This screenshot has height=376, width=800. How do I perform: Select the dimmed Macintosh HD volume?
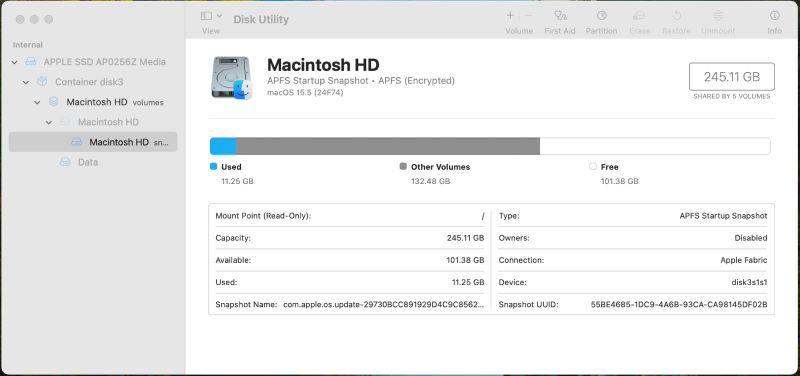93,122
